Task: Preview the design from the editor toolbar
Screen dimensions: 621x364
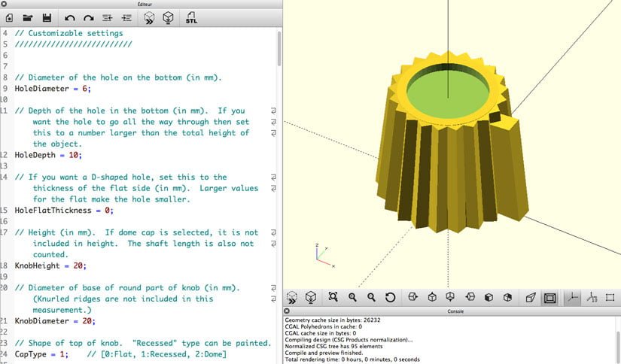Action: pyautogui.click(x=149, y=18)
